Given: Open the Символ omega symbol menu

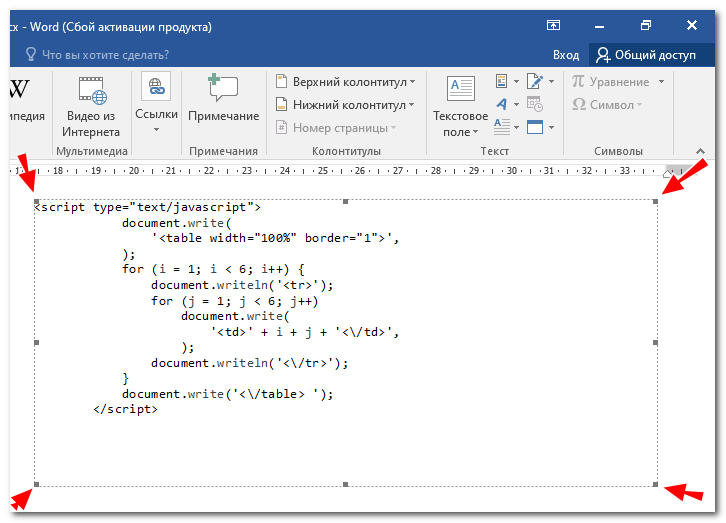Looking at the screenshot, I should 607,105.
